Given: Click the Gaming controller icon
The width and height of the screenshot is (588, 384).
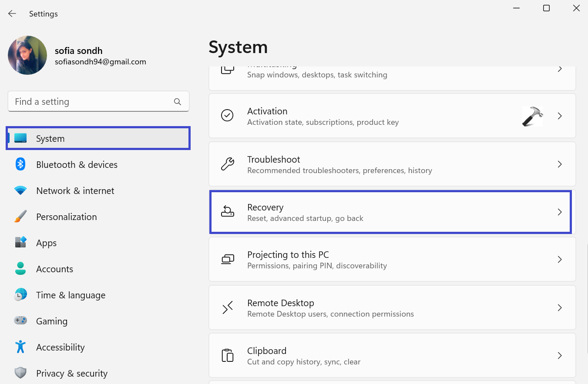Looking at the screenshot, I should [x=20, y=321].
